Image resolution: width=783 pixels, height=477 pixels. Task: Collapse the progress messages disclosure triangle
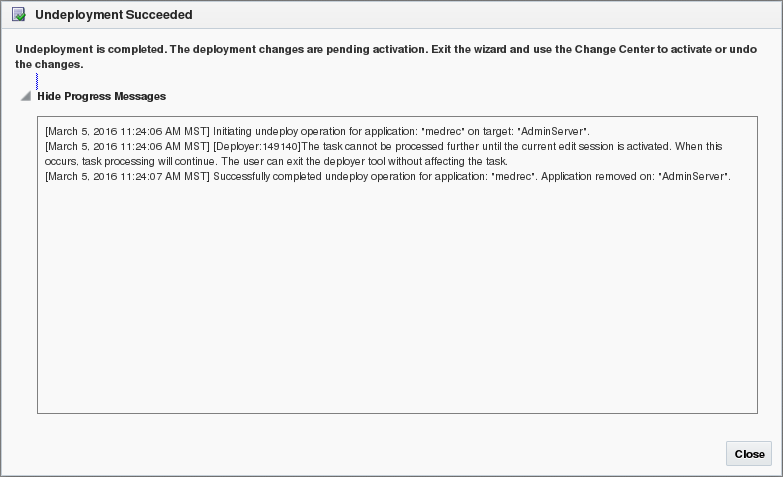(25, 97)
